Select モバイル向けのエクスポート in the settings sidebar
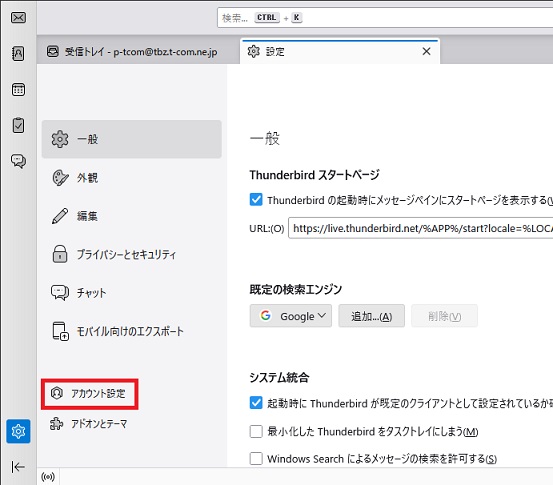This screenshot has height=485, width=553. pyautogui.click(x=132, y=331)
